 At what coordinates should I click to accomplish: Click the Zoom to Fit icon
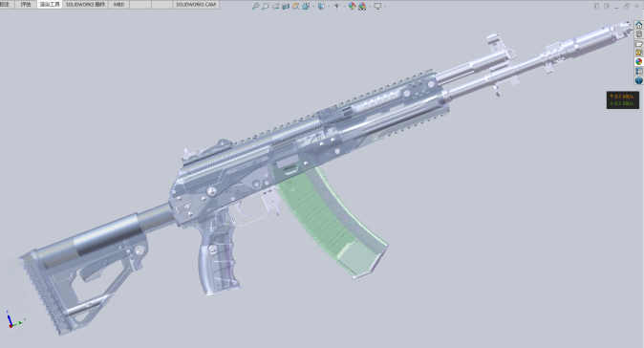click(x=256, y=6)
